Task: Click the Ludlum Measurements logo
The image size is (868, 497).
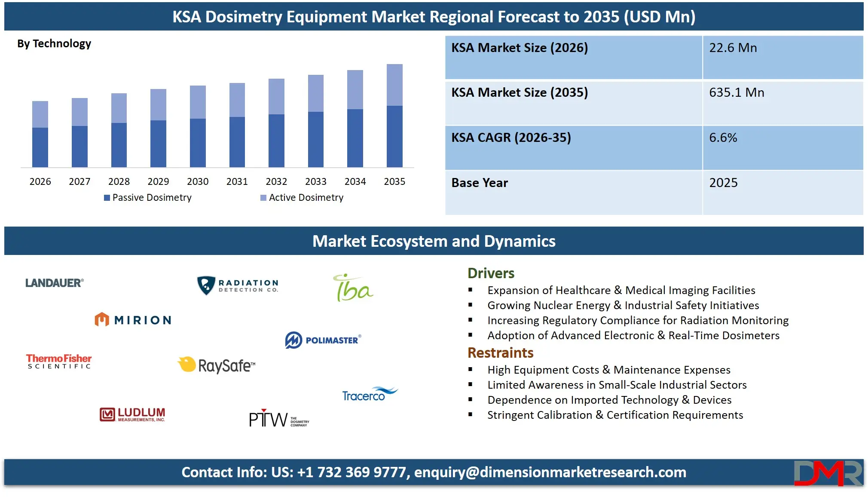Action: coord(132,414)
